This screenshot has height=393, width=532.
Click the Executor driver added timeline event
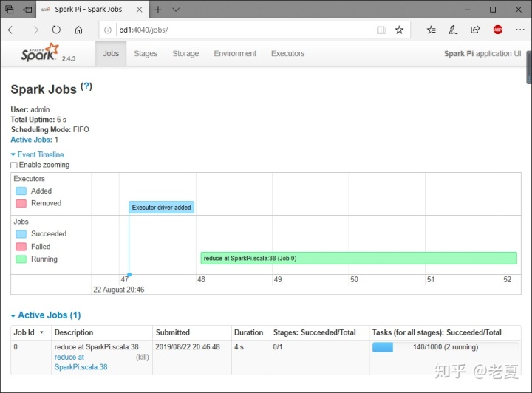tap(162, 207)
